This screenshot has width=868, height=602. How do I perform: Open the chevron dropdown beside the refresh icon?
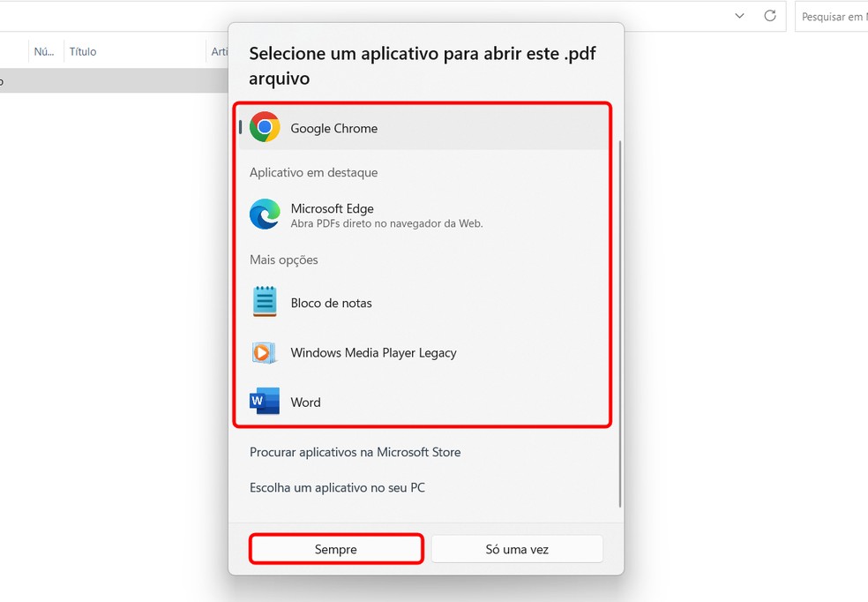pyautogui.click(x=739, y=16)
